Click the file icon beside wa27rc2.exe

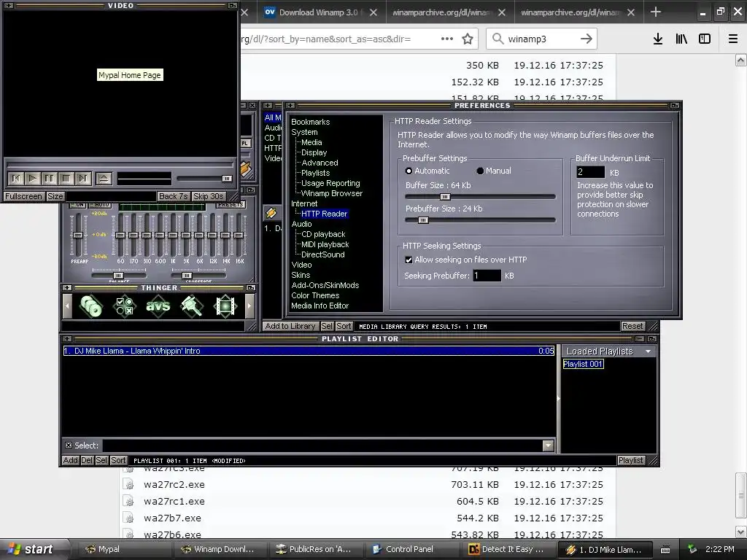[x=128, y=484]
